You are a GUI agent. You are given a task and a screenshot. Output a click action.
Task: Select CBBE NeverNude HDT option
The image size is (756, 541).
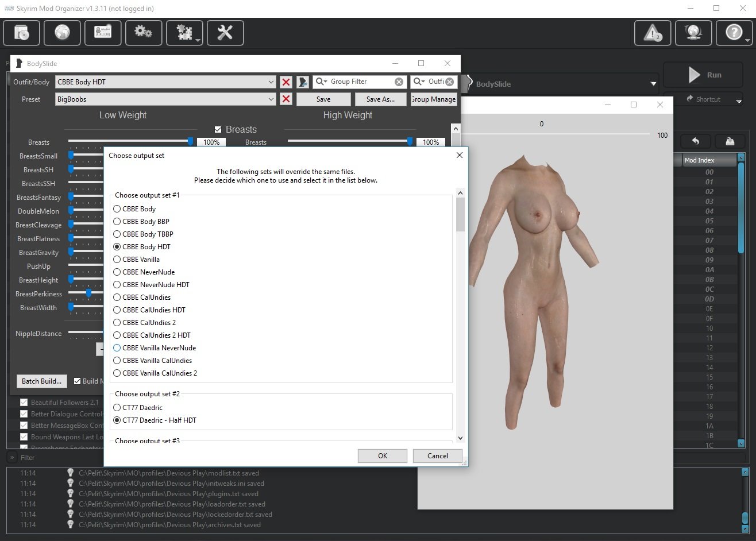pyautogui.click(x=117, y=285)
